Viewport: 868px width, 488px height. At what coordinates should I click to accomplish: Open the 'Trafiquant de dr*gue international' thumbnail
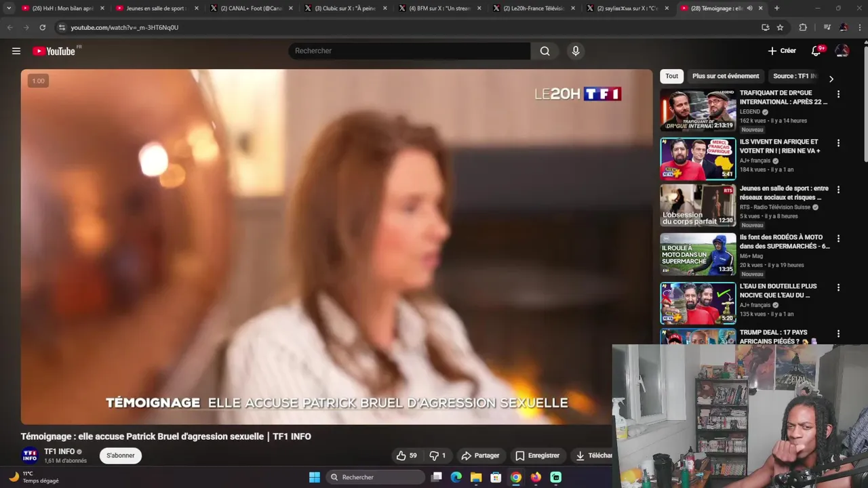[x=698, y=110]
